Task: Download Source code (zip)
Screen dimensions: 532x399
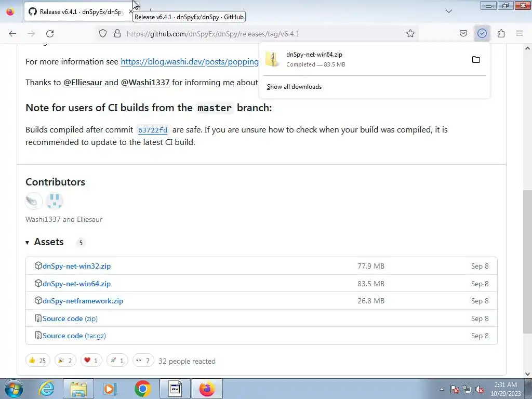Action: 70,318
